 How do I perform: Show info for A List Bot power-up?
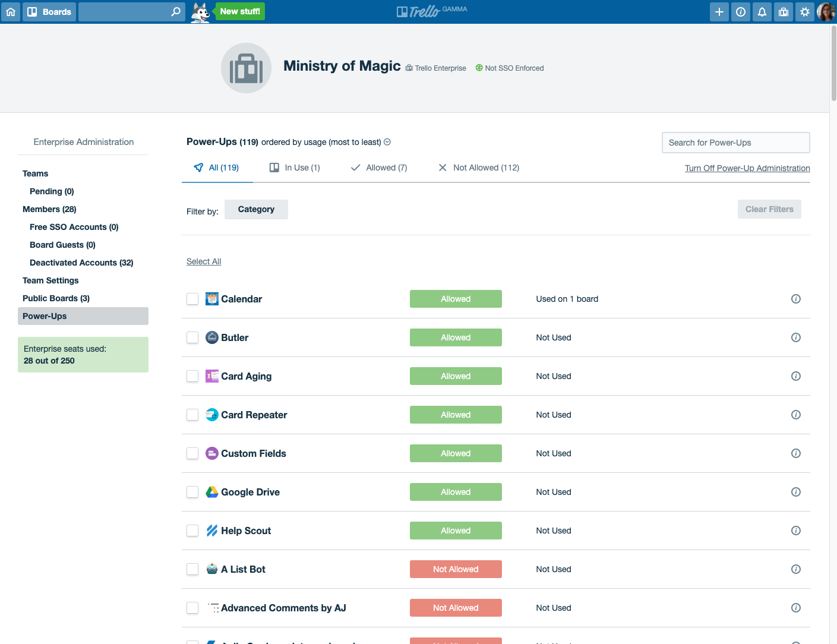[796, 569]
